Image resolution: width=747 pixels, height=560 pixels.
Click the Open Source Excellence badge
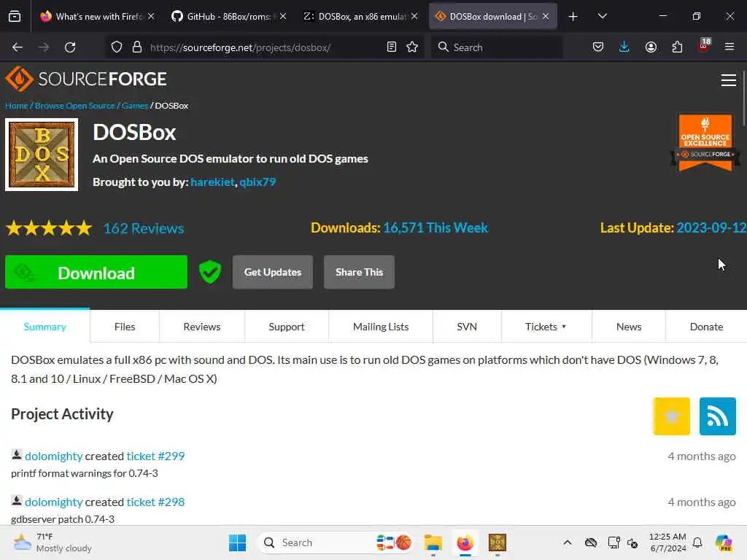pyautogui.click(x=705, y=142)
